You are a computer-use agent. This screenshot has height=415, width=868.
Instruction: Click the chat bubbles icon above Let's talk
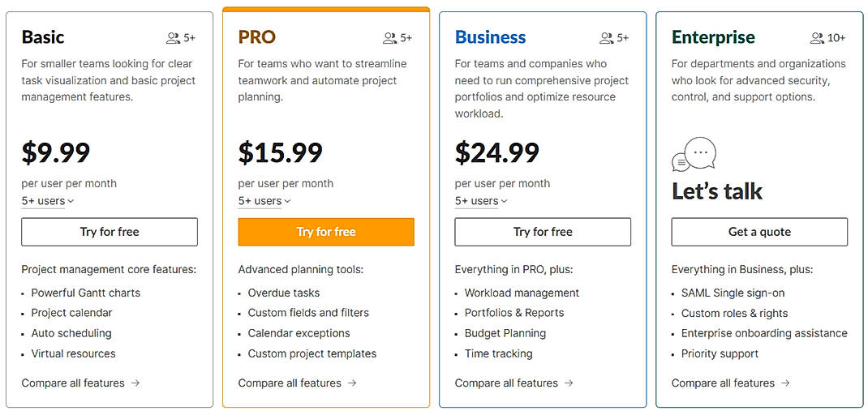click(x=694, y=155)
